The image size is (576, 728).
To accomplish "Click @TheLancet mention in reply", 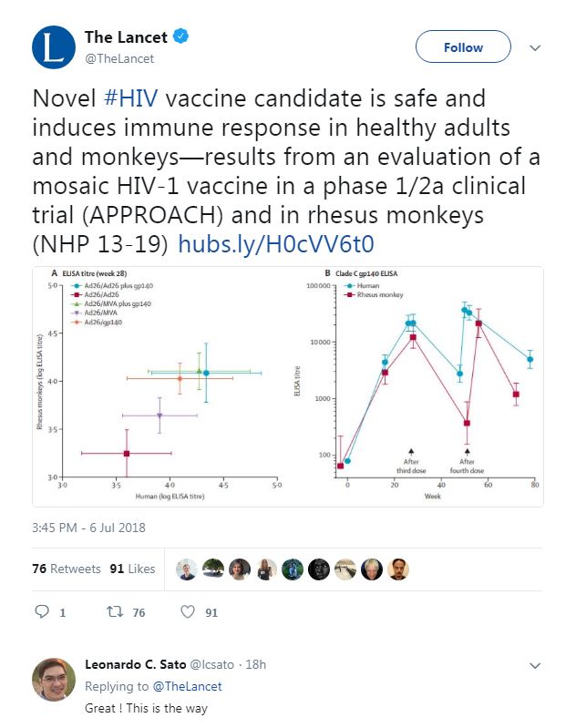I will 187,686.
